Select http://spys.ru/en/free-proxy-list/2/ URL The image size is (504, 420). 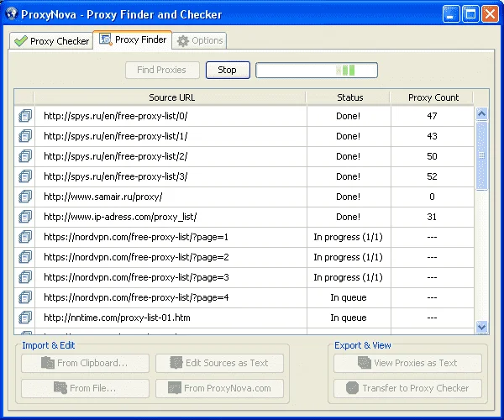116,156
